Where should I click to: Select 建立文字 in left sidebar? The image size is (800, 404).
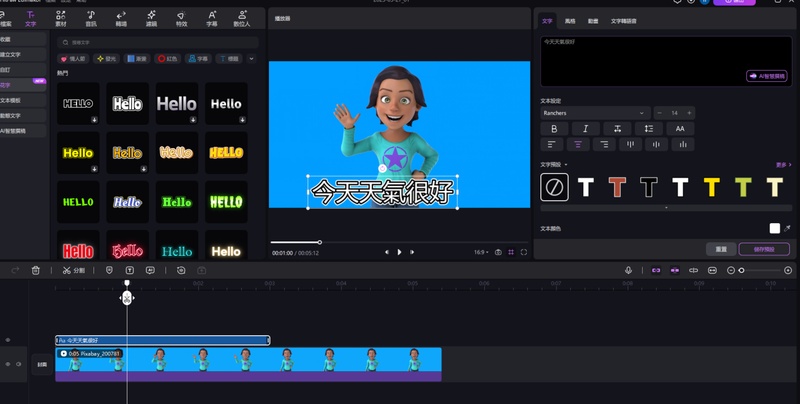22,54
